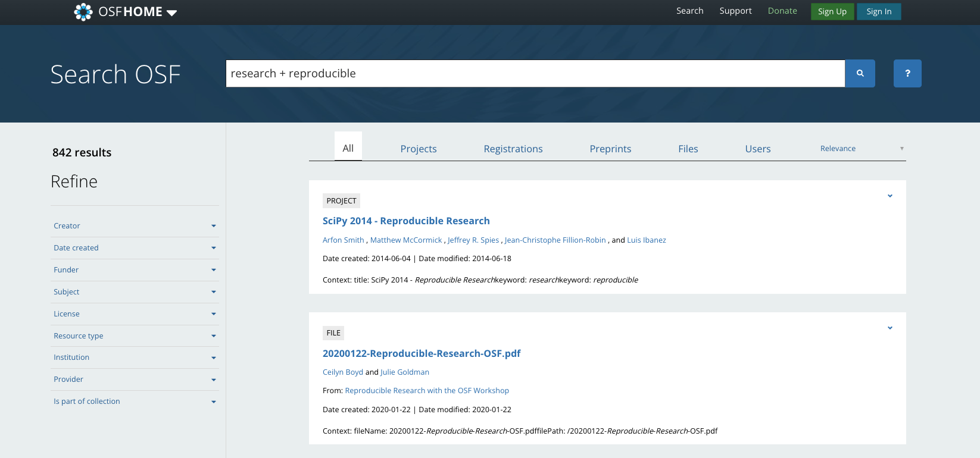Switch to the Files tab
Screen dimensions: 980x458
pos(688,149)
